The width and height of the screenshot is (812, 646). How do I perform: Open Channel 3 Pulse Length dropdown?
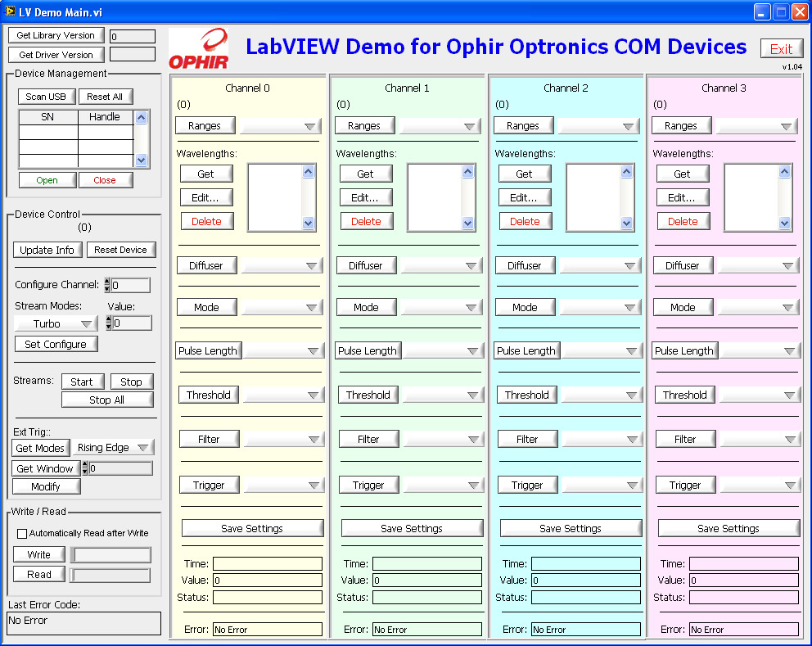tap(760, 351)
